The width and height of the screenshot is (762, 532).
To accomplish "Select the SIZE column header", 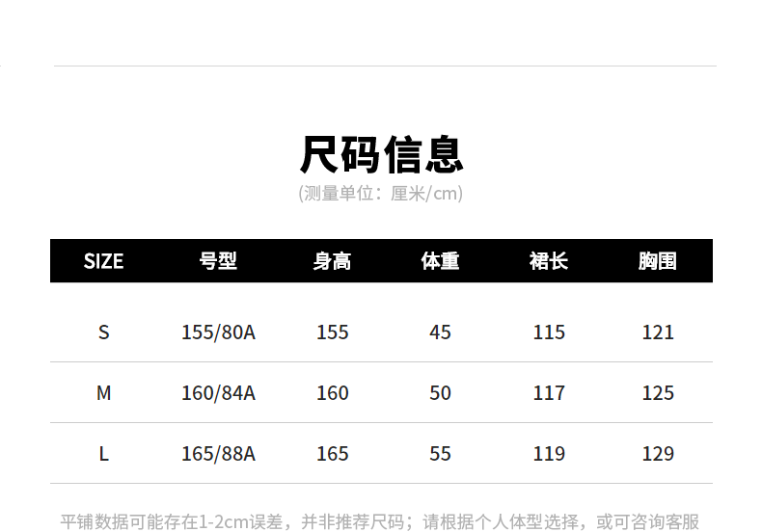I will click(x=103, y=261).
